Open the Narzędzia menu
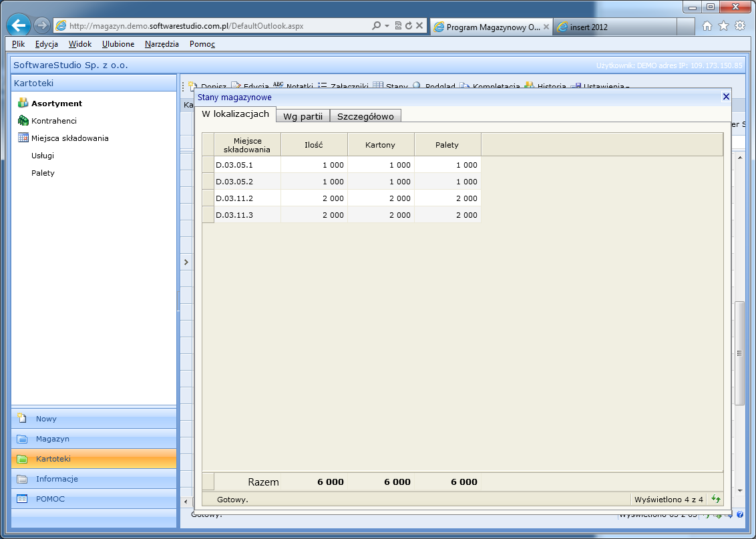The width and height of the screenshot is (756, 539). (x=162, y=44)
